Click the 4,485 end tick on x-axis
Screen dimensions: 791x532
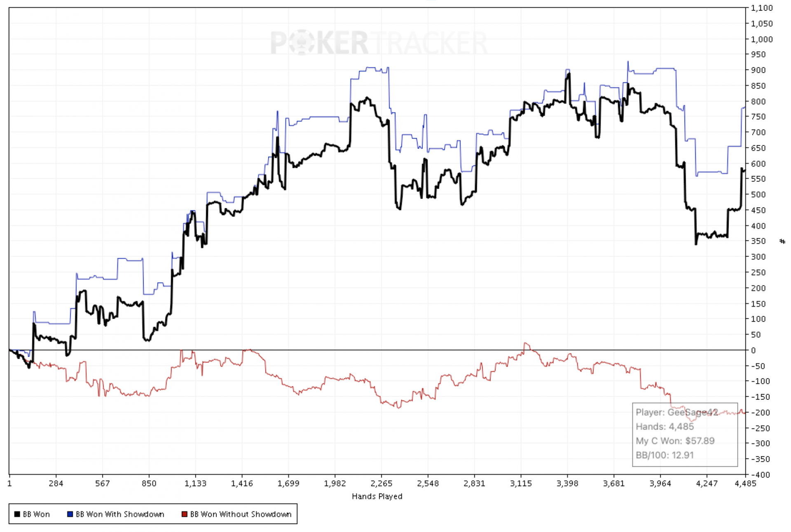[x=745, y=483]
